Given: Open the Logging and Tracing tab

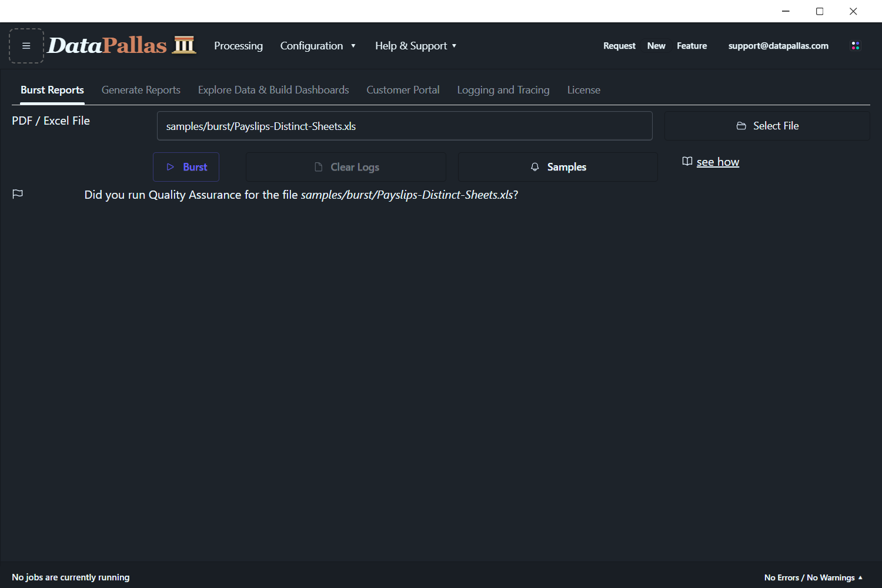Looking at the screenshot, I should pyautogui.click(x=503, y=90).
